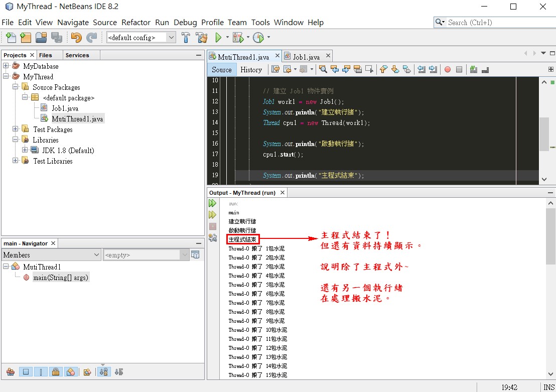Click the Uncomment editor toolbar icon
This screenshot has height=392, width=556.
pyautogui.click(x=485, y=70)
